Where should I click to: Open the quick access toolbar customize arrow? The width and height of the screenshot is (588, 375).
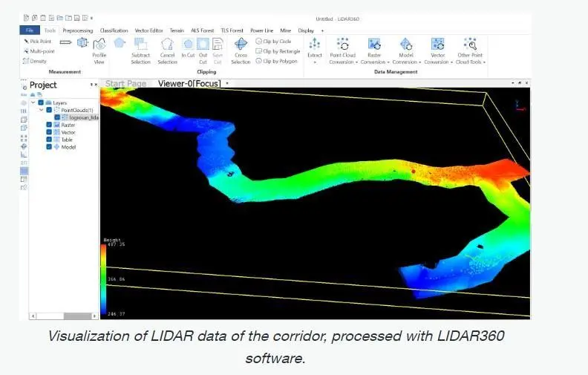[91, 18]
